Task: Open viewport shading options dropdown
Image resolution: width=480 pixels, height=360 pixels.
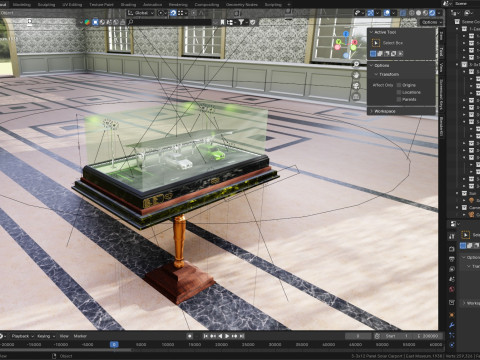Action: click(439, 13)
